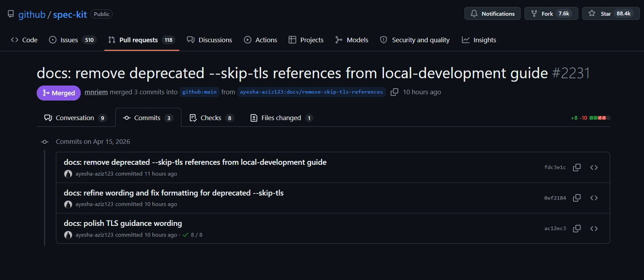Copy the head branch name icon
This screenshot has width=644, height=280.
tap(394, 92)
